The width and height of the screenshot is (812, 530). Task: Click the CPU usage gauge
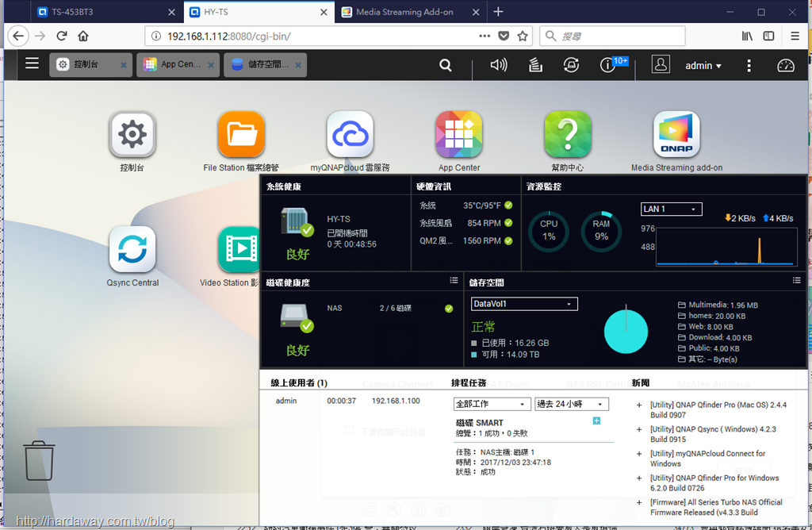[549, 232]
